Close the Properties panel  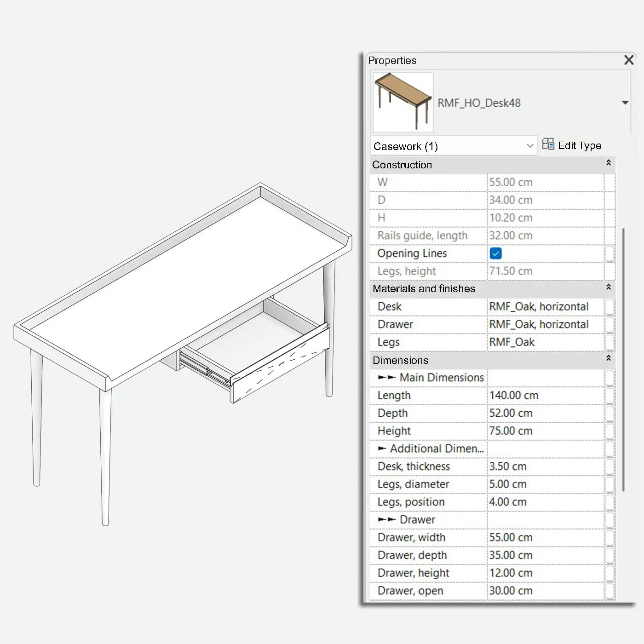(x=629, y=60)
